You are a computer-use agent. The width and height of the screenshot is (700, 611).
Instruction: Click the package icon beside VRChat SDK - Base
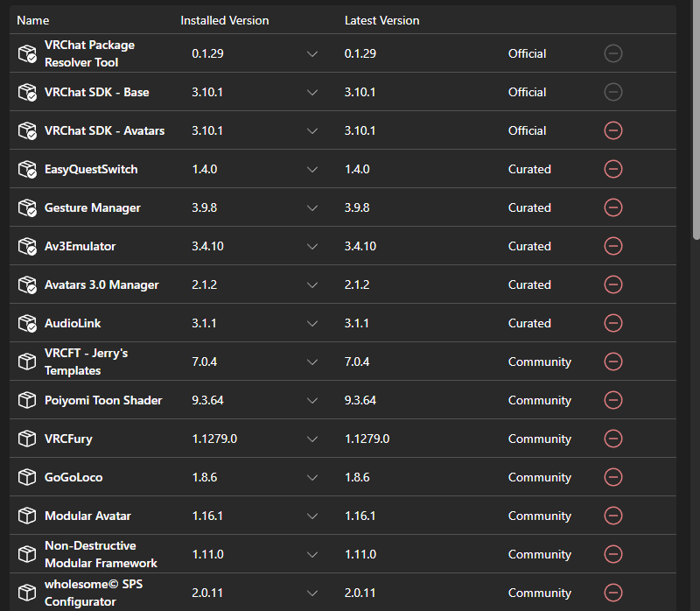point(27,92)
